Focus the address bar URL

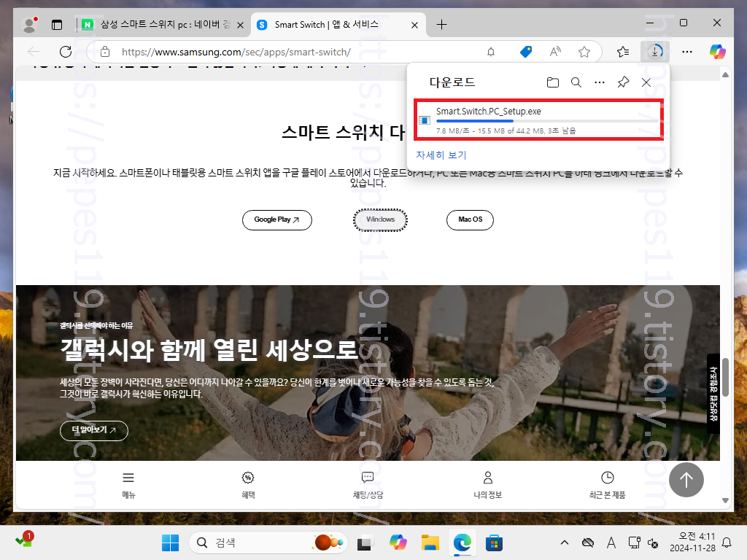pos(236,52)
